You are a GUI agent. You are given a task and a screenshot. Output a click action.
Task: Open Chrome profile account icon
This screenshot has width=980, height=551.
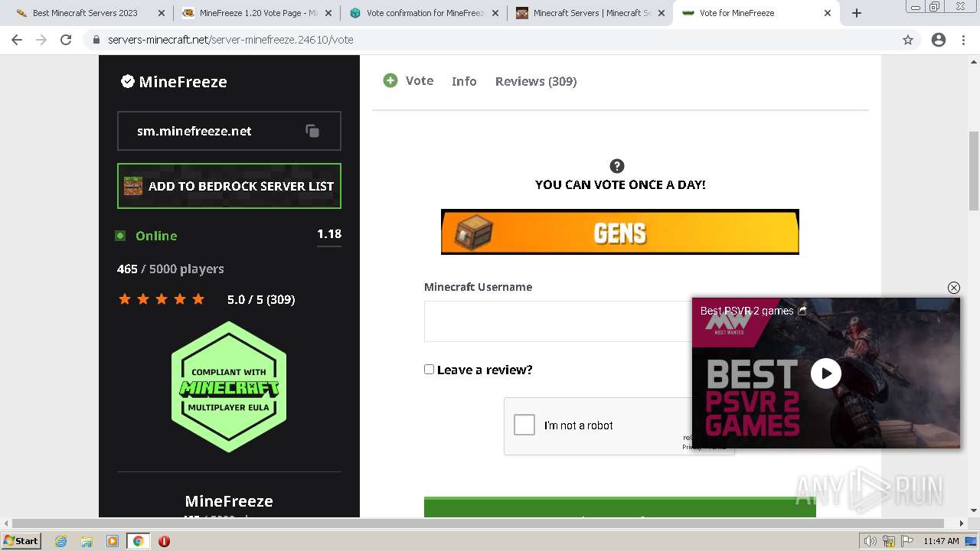pyautogui.click(x=939, y=40)
